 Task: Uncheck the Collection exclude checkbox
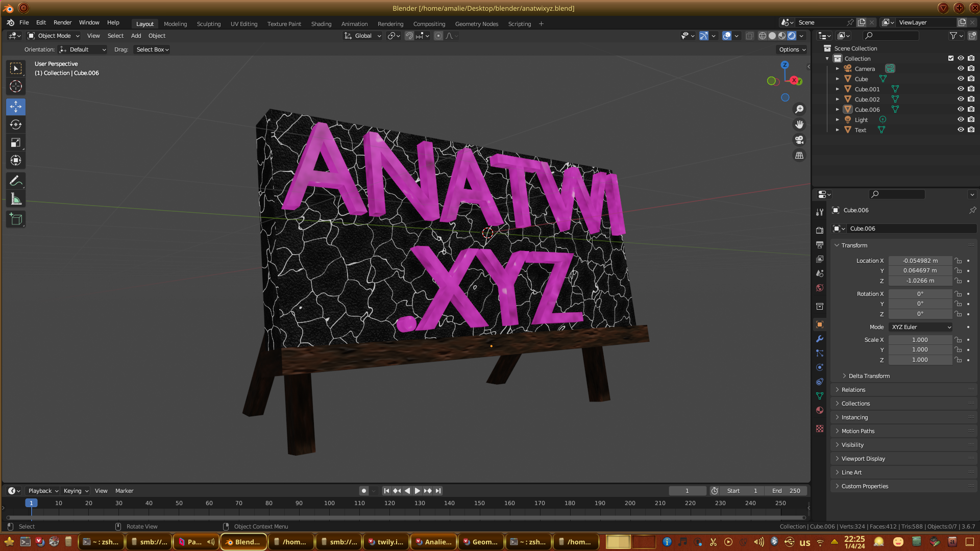pyautogui.click(x=950, y=59)
